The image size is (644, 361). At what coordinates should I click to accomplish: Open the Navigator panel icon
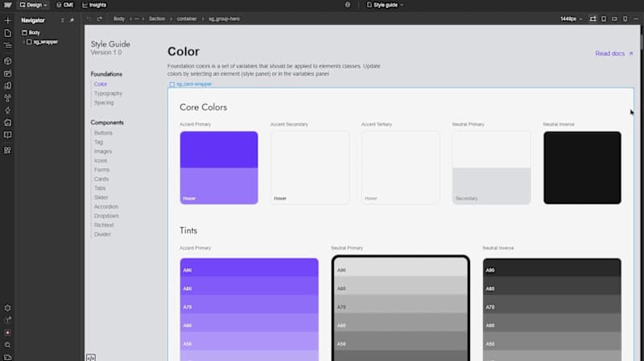click(x=7, y=45)
